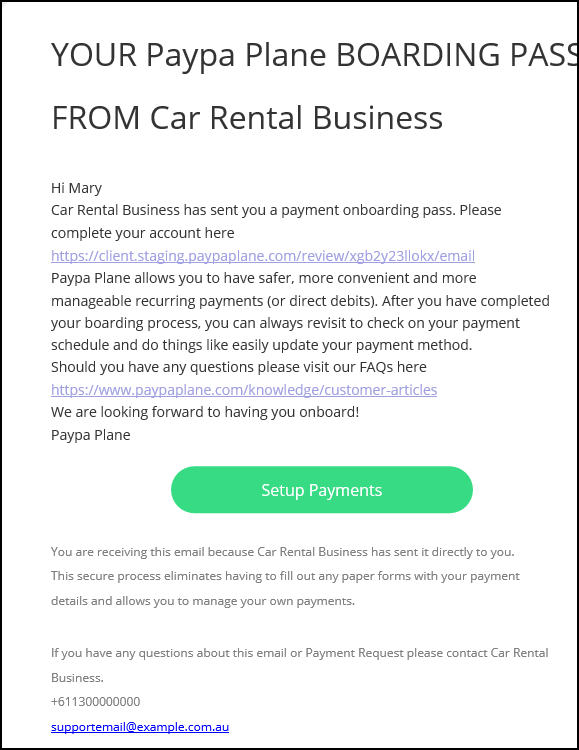
Task: Click the 'Paypa Plane' signature line
Action: (90, 435)
